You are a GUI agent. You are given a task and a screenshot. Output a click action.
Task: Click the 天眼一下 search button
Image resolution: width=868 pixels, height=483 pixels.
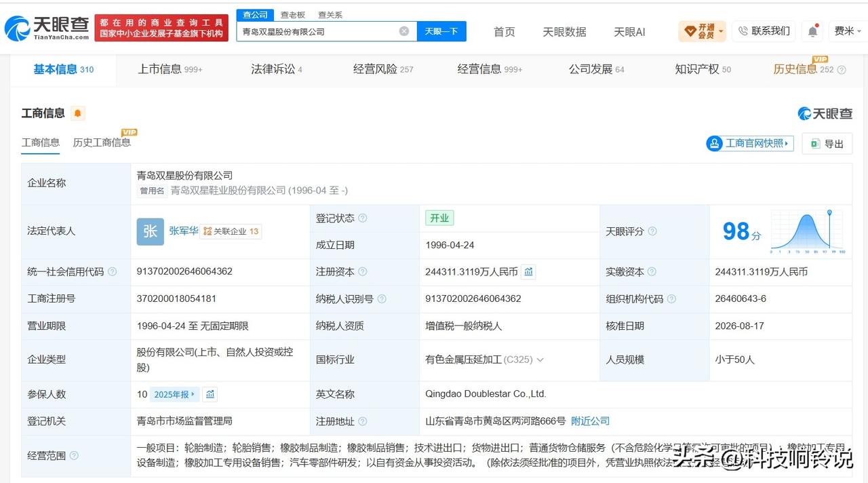pyautogui.click(x=441, y=31)
